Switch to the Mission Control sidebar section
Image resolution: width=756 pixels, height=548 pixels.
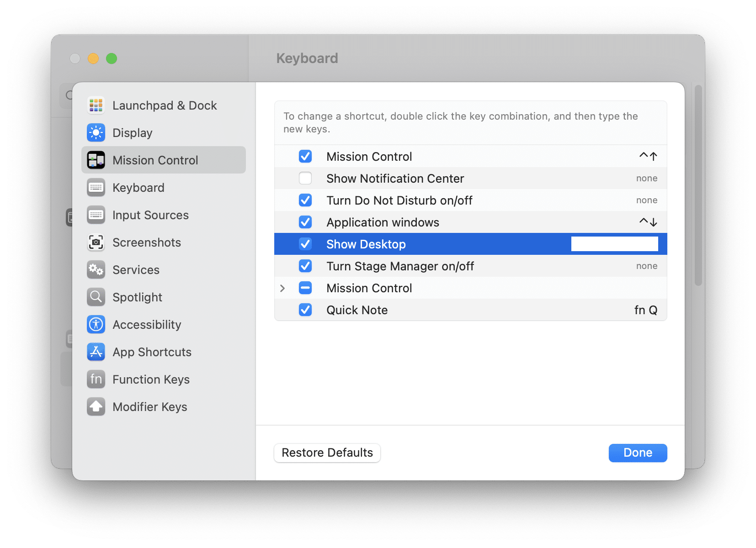tap(155, 160)
